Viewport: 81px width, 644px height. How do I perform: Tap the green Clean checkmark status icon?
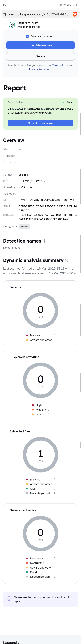64,102
